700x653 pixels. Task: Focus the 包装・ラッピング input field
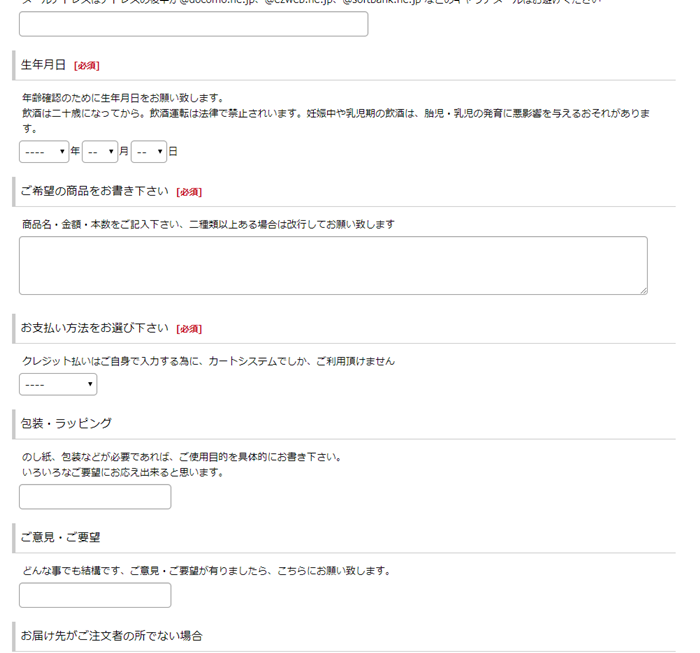(95, 497)
